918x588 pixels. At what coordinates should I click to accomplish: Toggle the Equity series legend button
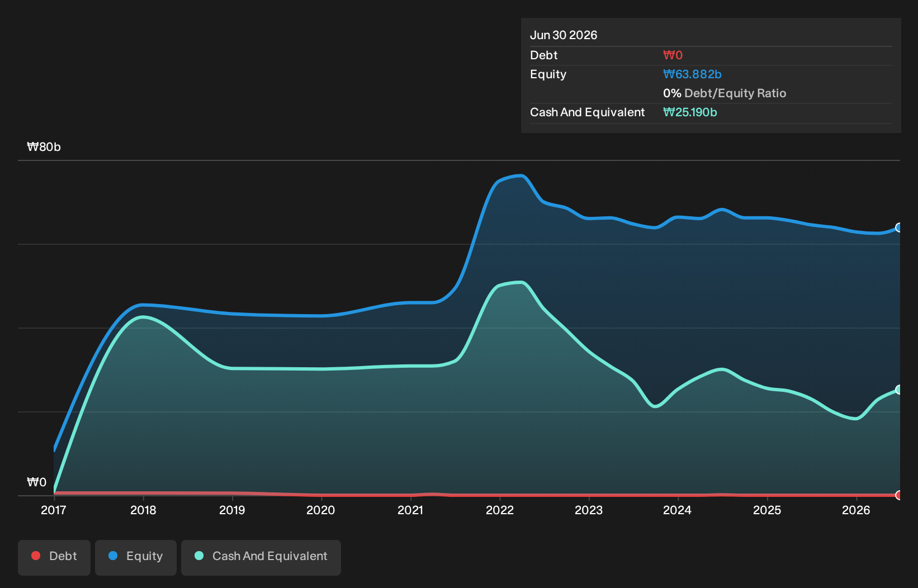(136, 557)
